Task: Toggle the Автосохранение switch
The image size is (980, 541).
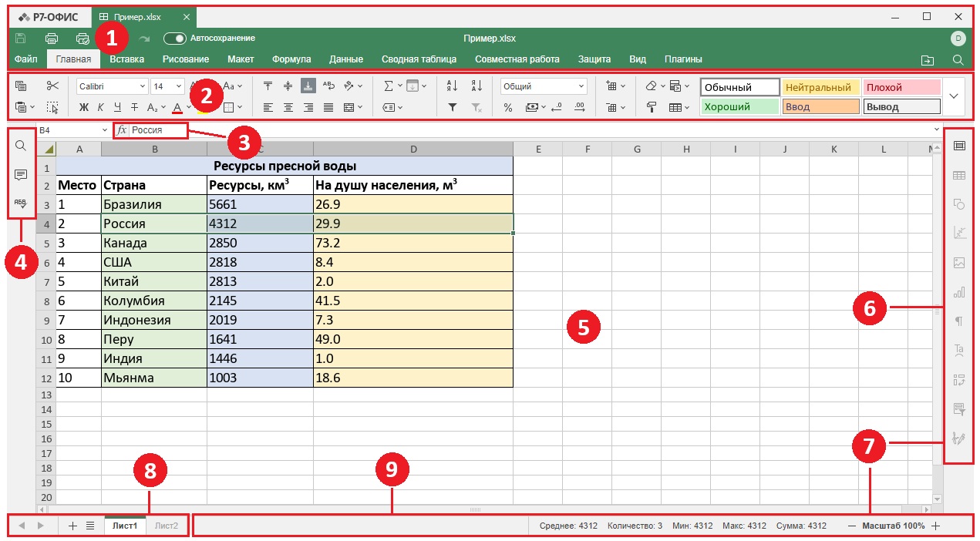Action: 174,39
